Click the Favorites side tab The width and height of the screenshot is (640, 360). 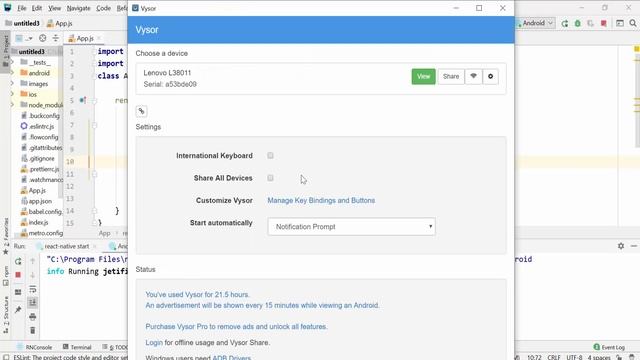[6, 236]
